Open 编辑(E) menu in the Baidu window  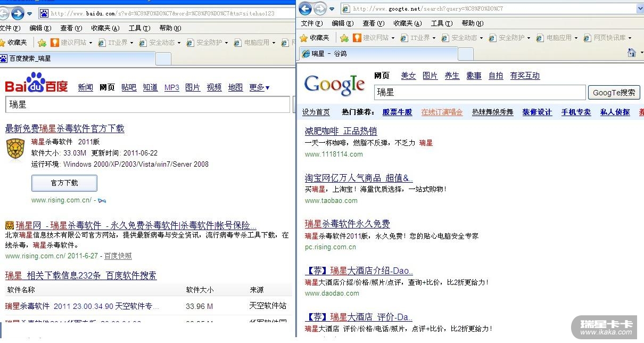40,28
